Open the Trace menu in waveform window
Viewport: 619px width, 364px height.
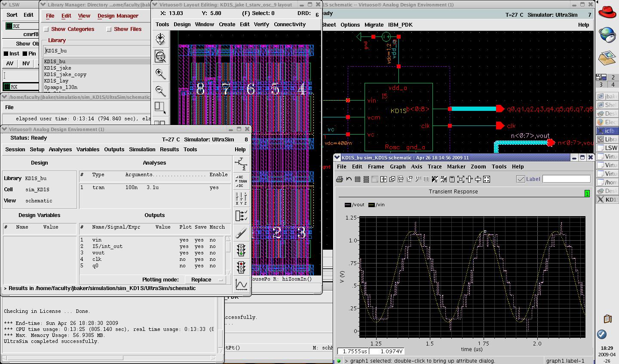[435, 167]
